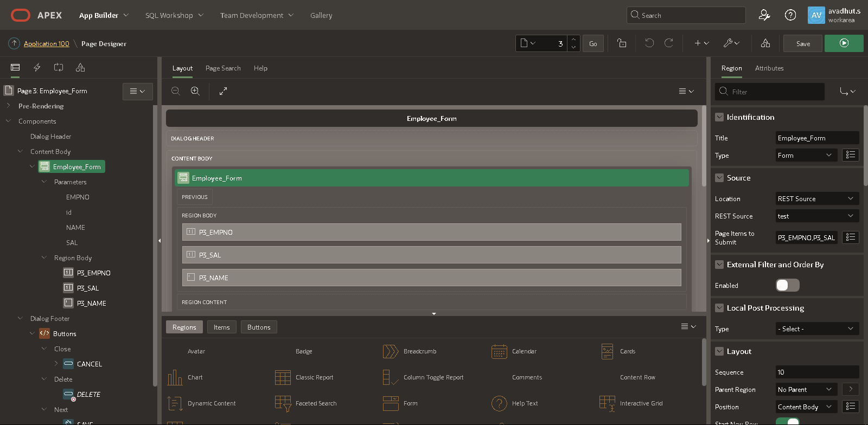Open the Dynamic Actions lightning tab
This screenshot has height=425, width=868.
[x=37, y=68]
